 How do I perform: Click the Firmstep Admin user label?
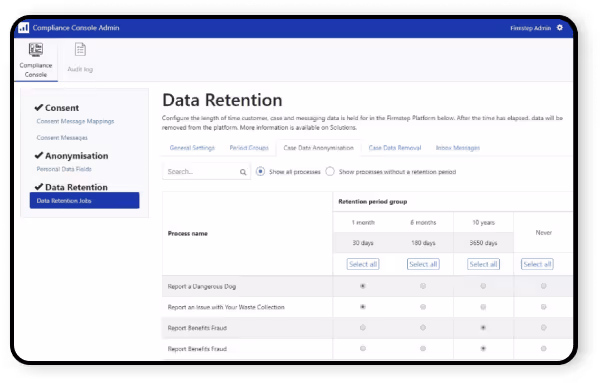530,28
